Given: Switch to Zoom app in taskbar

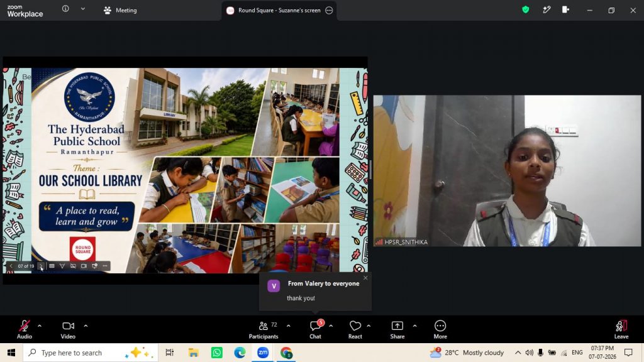Looking at the screenshot, I should tap(263, 353).
